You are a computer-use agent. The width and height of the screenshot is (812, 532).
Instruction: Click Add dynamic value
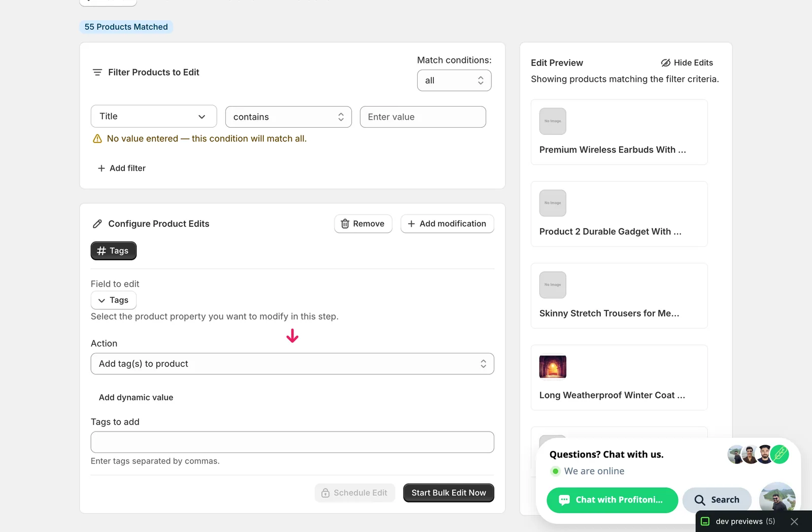(136, 398)
